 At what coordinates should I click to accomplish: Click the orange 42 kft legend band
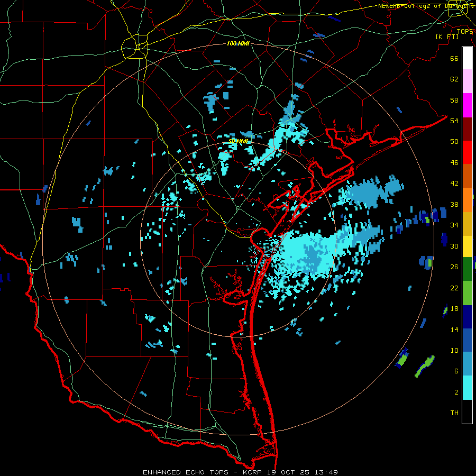click(467, 200)
